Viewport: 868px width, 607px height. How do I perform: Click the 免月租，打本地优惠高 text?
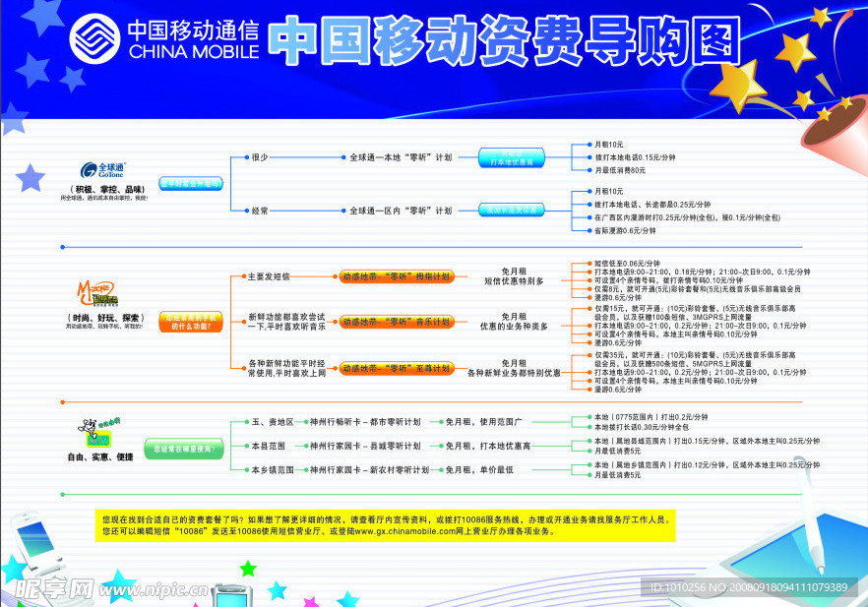pos(488,446)
